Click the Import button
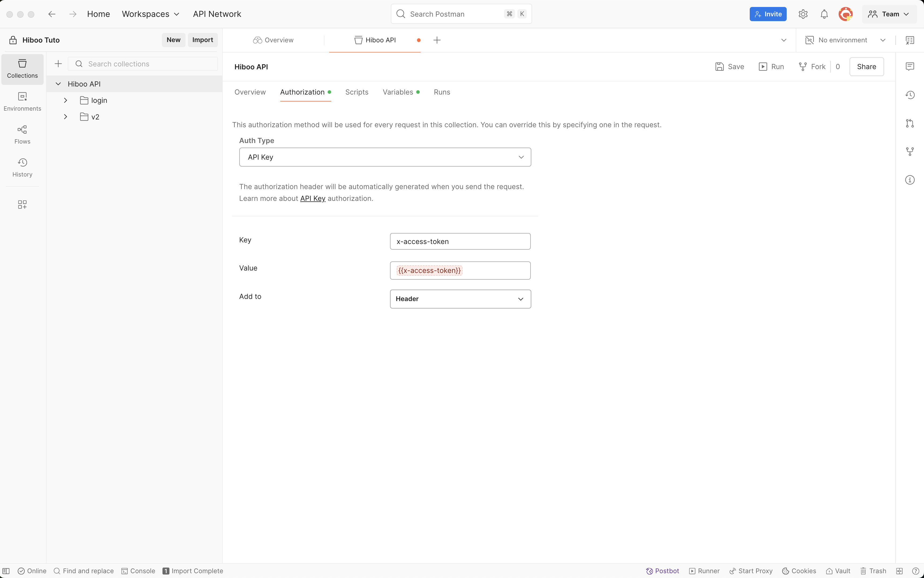924x578 pixels. pos(202,40)
